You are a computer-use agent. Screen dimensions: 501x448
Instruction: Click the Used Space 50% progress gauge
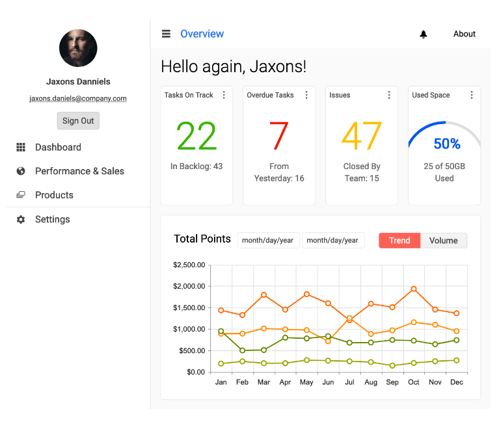click(x=446, y=138)
